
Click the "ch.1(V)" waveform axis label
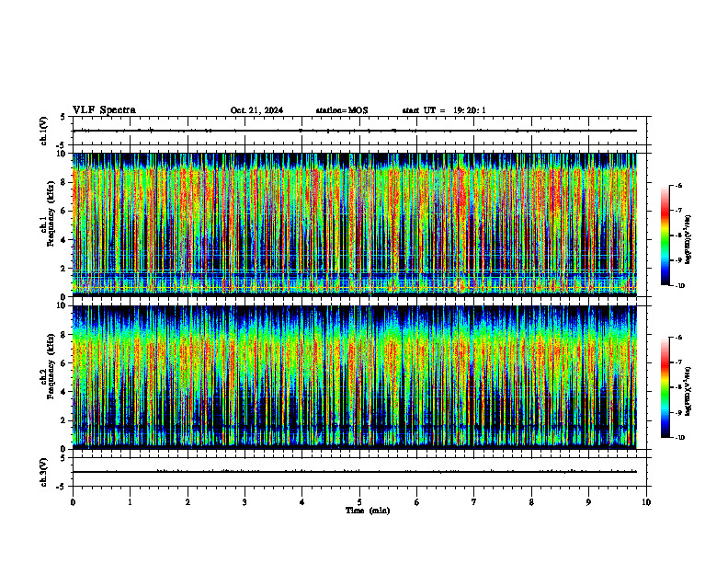(44, 131)
